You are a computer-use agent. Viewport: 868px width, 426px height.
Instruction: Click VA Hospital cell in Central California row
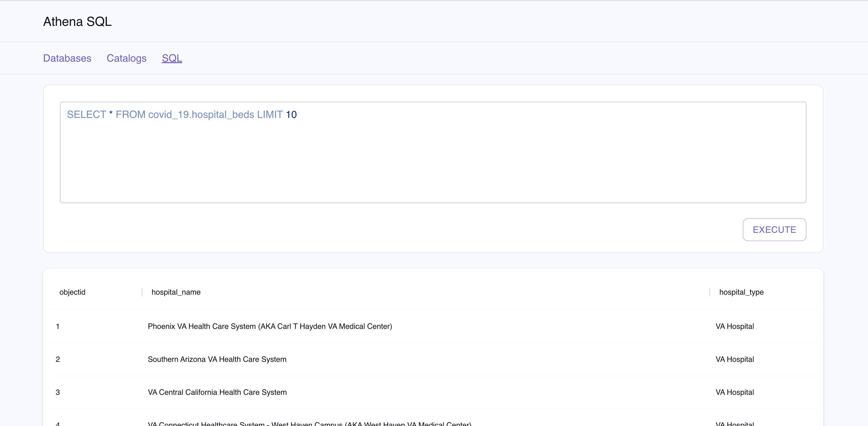click(734, 392)
